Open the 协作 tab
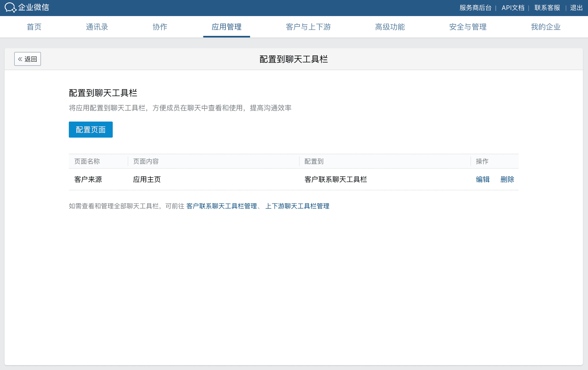Viewport: 588px width, 370px height. (x=160, y=27)
